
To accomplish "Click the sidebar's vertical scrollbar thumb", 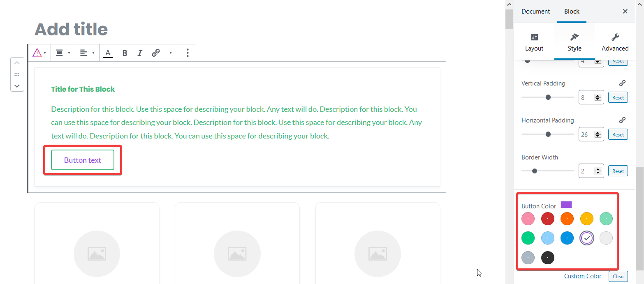I will [639, 218].
